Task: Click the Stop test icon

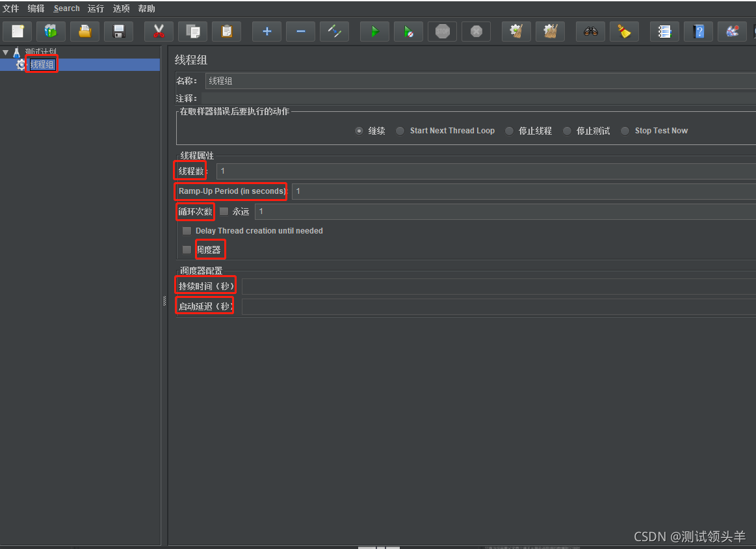Action: tap(442, 31)
